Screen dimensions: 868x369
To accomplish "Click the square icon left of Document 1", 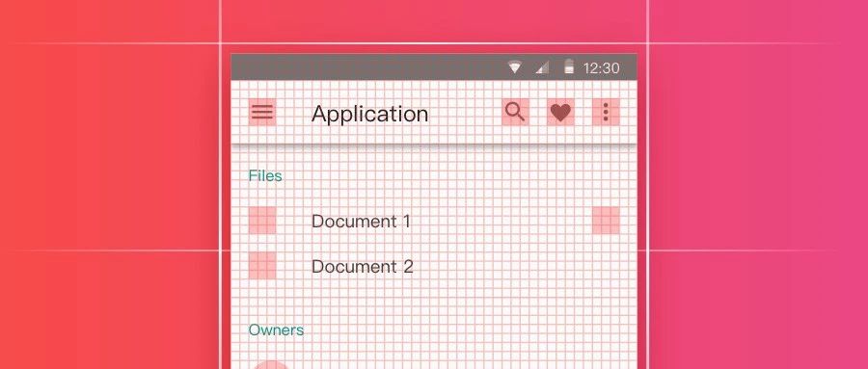I will click(x=261, y=221).
